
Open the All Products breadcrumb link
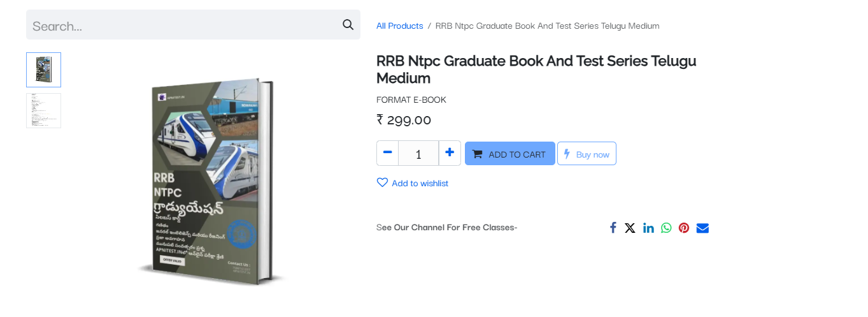399,26
